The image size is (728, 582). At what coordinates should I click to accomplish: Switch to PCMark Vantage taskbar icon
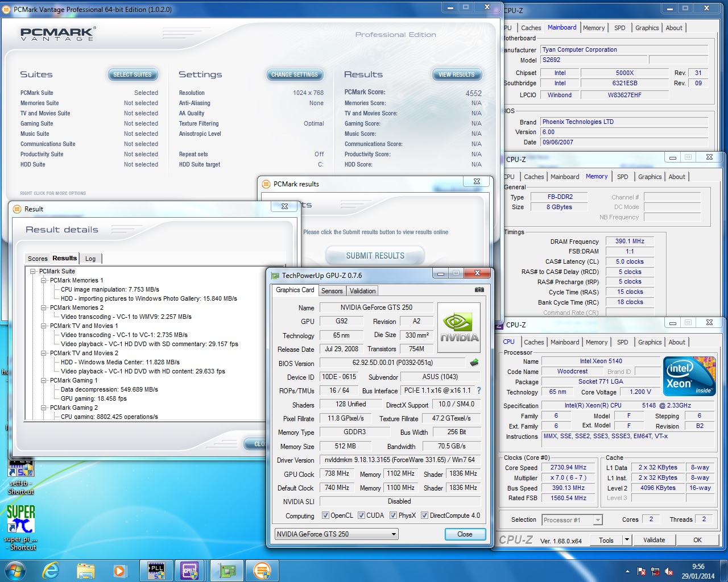[262, 571]
